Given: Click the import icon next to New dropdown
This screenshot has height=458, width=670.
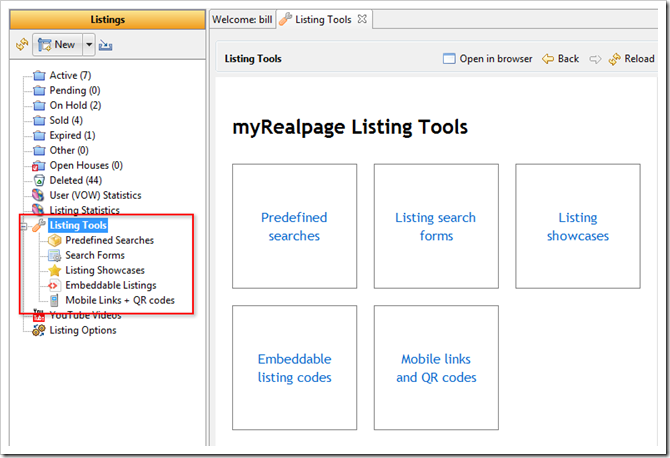Looking at the screenshot, I should 106,45.
